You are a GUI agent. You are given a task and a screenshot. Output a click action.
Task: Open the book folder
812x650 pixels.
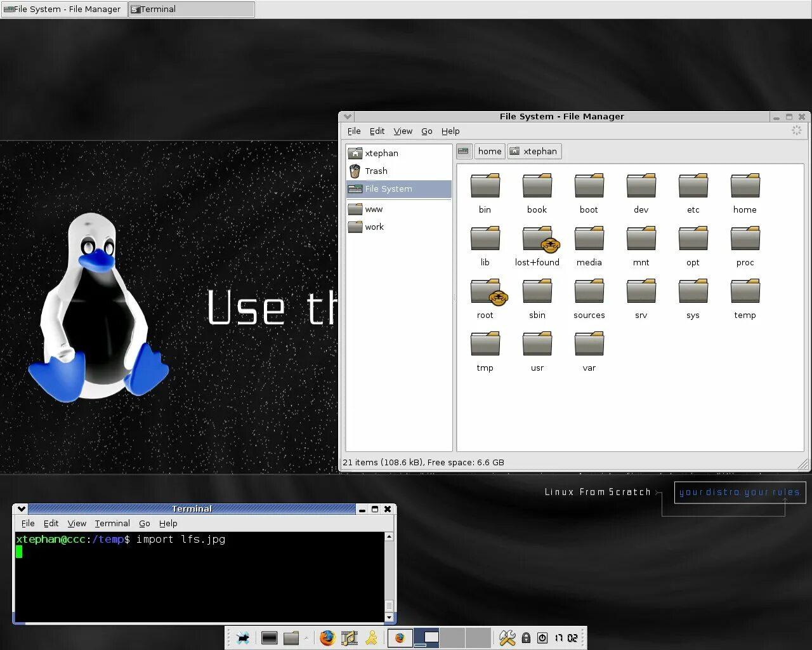[x=537, y=193]
